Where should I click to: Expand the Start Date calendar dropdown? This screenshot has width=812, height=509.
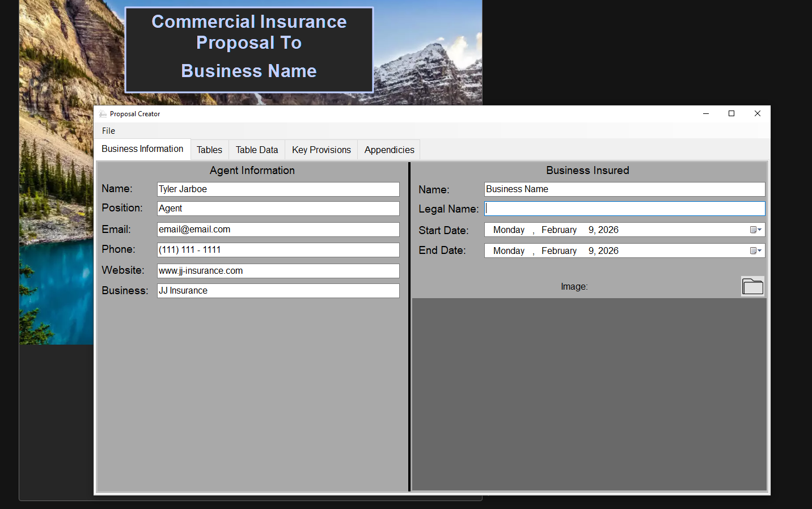[756, 230]
